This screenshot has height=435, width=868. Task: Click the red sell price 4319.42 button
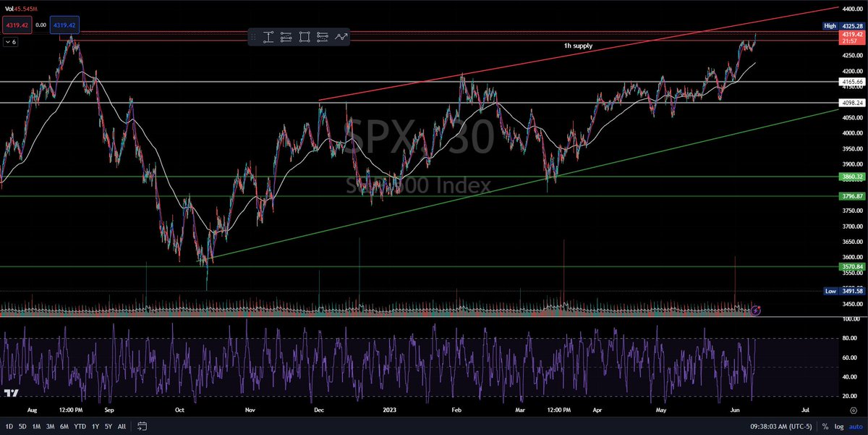point(16,25)
